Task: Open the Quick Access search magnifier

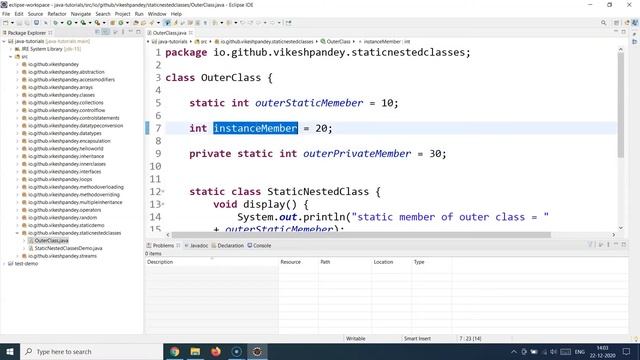Action: coord(603,23)
